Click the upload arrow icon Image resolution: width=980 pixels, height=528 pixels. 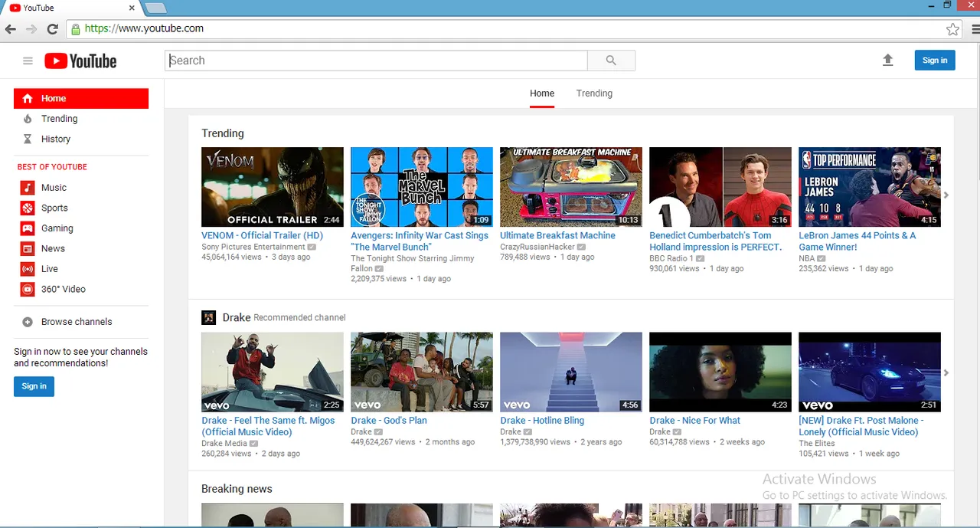point(888,60)
